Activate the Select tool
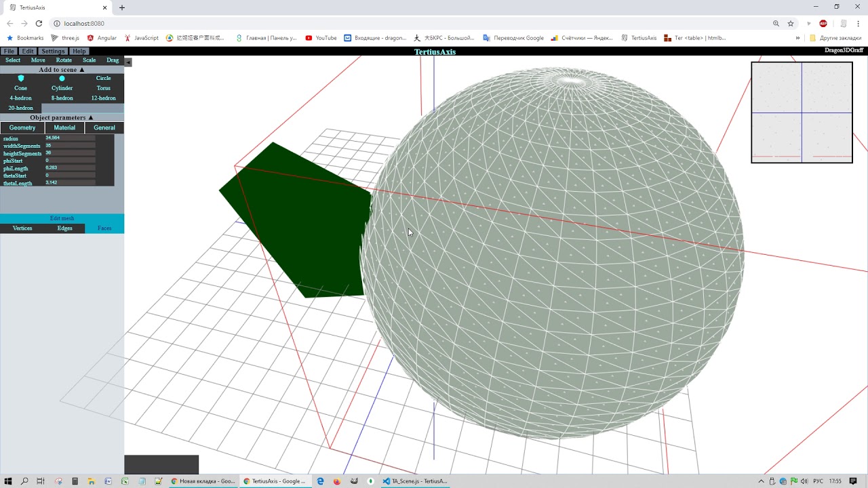 [x=13, y=60]
